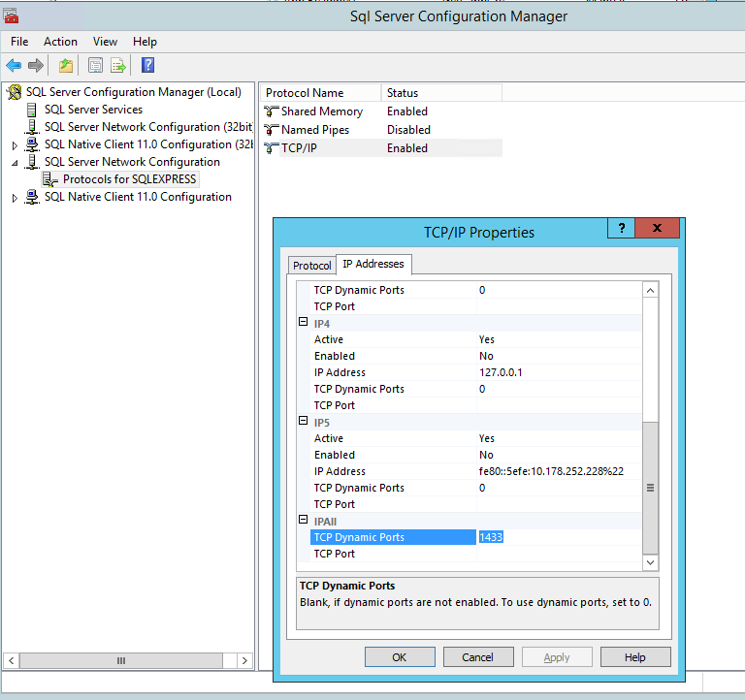Click IP5 Active value Yes

(487, 438)
